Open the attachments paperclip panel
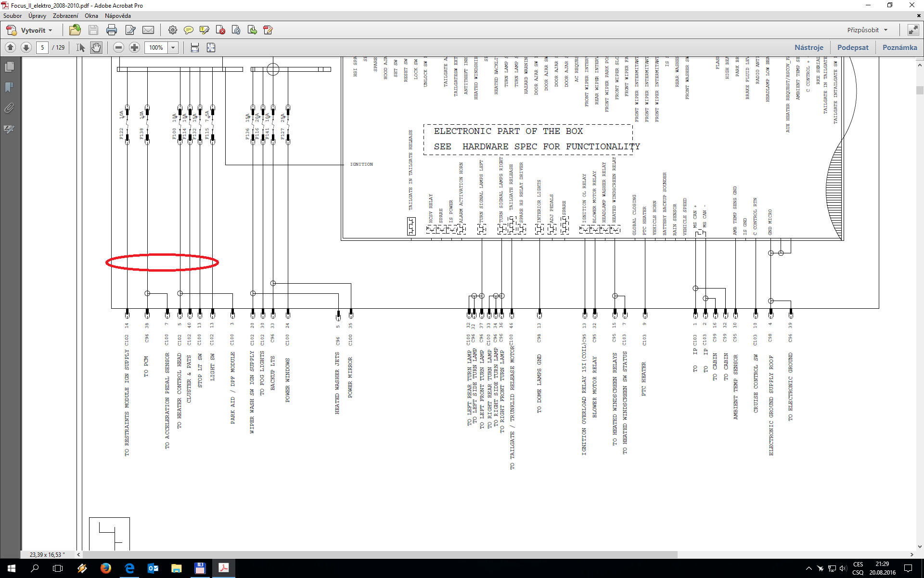Viewport: 924px width, 578px height. pos(9,108)
